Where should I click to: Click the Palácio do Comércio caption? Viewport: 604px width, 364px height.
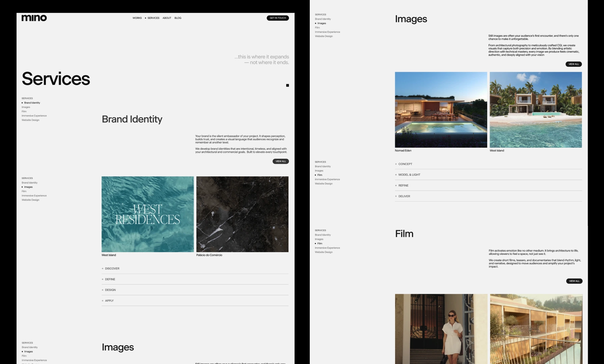tap(209, 255)
